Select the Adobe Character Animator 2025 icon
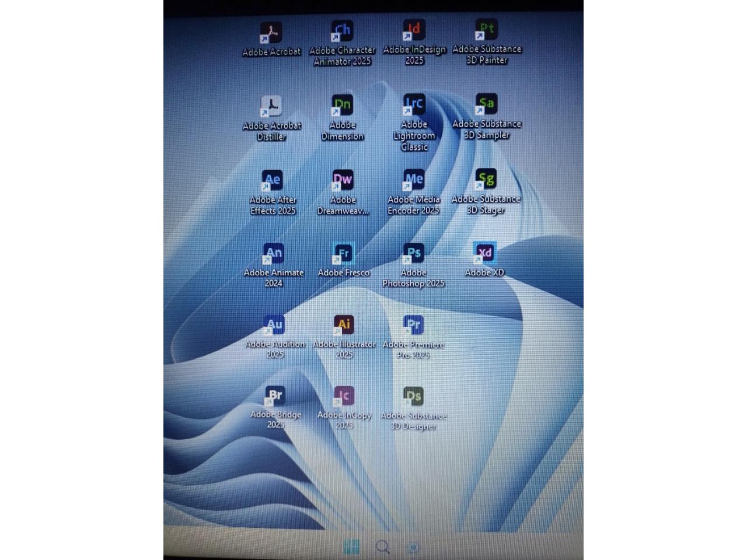 tap(343, 32)
